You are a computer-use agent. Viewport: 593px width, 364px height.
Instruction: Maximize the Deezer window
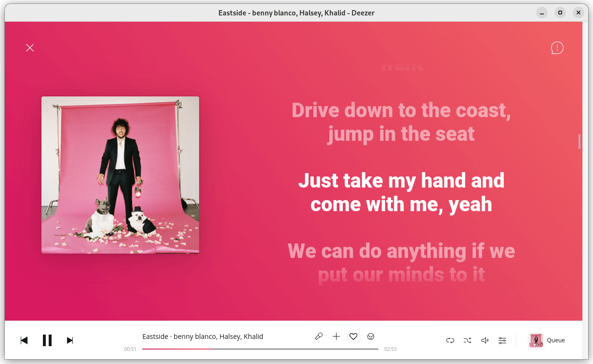click(560, 13)
